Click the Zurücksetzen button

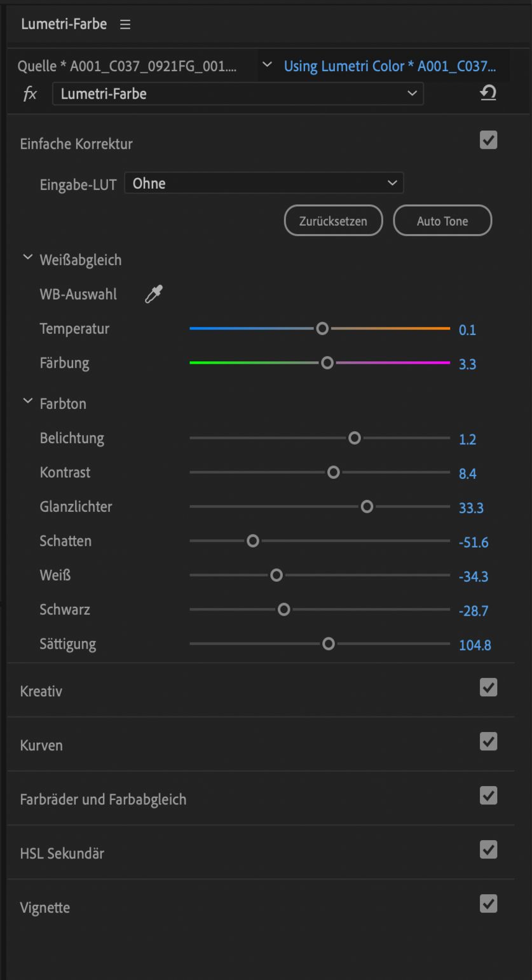pos(333,221)
